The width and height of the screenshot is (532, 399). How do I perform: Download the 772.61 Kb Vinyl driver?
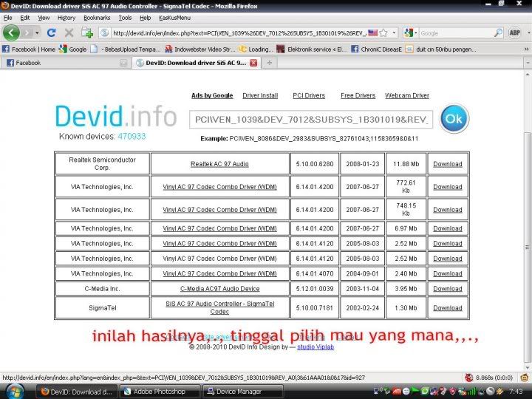(448, 187)
